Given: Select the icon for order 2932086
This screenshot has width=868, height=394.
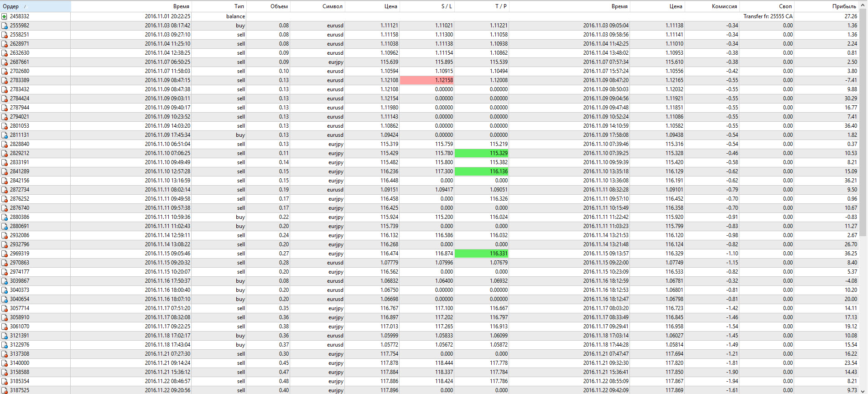Looking at the screenshot, I should [x=5, y=235].
